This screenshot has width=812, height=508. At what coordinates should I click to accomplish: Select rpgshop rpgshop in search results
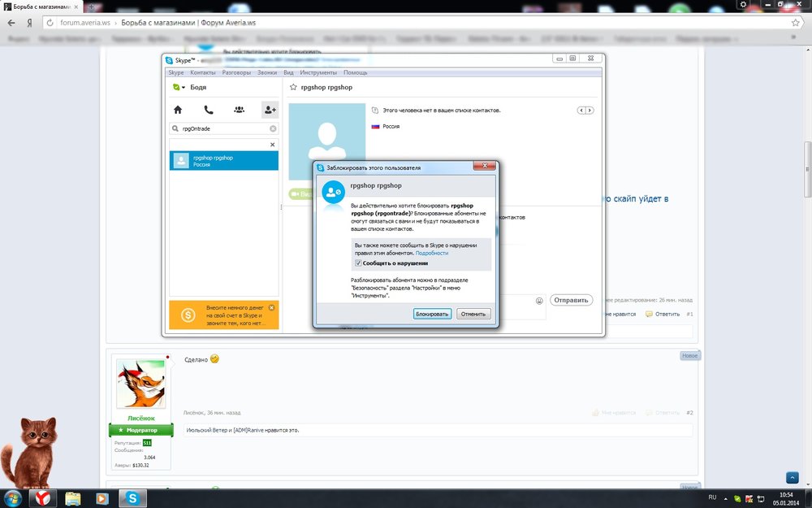(x=224, y=161)
